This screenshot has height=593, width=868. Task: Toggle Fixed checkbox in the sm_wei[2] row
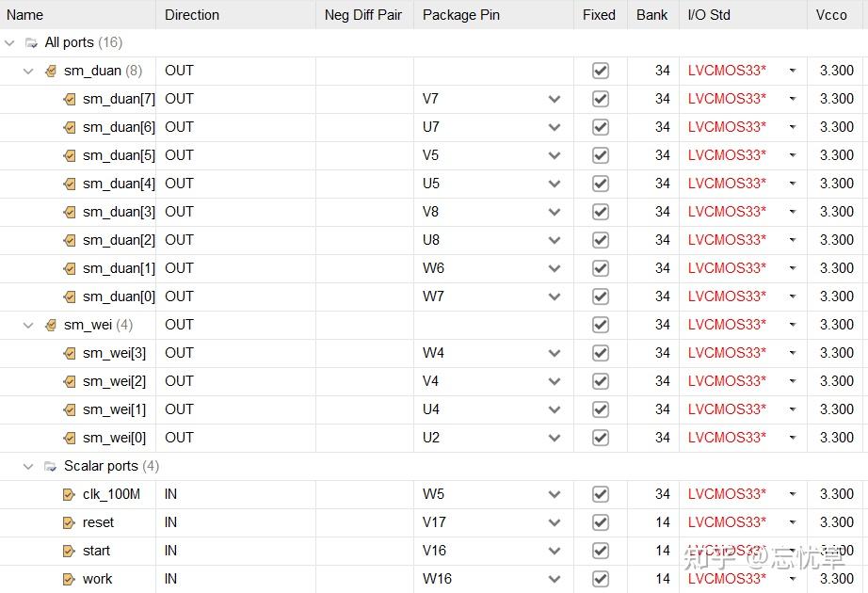600,381
